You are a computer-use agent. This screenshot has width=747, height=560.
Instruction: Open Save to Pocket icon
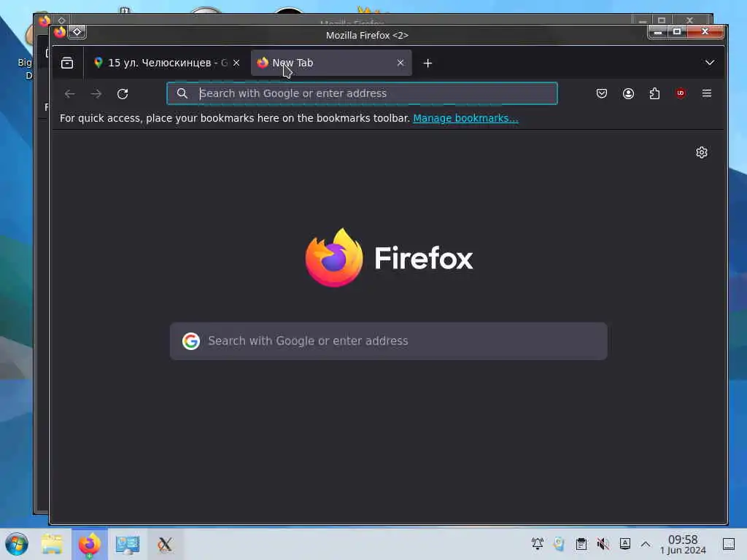[602, 93]
